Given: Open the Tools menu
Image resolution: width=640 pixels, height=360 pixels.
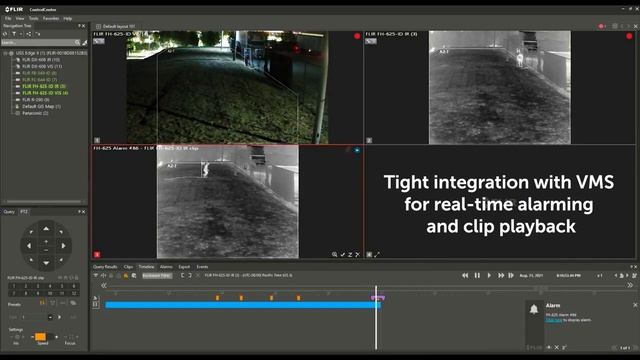Looking at the screenshot, I should (33, 18).
